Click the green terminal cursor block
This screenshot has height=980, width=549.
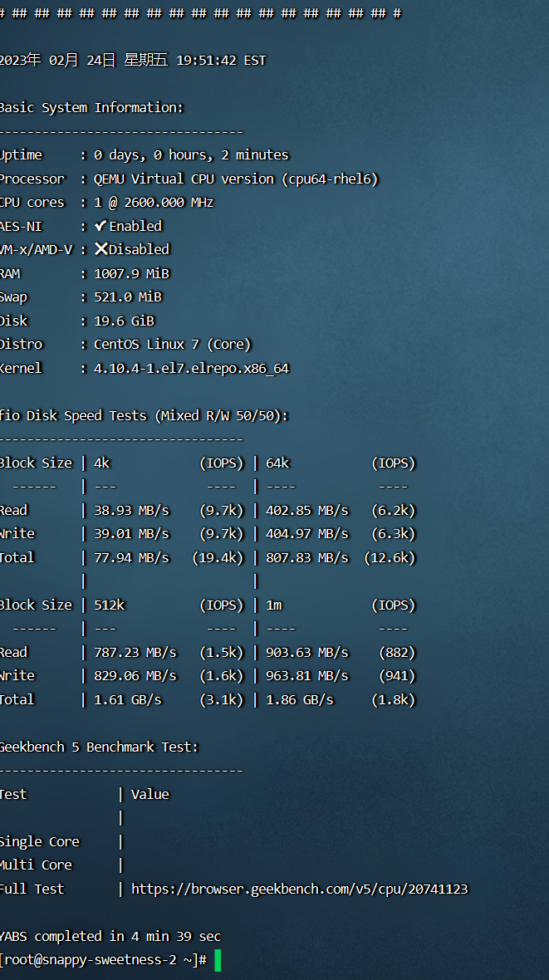click(x=218, y=961)
